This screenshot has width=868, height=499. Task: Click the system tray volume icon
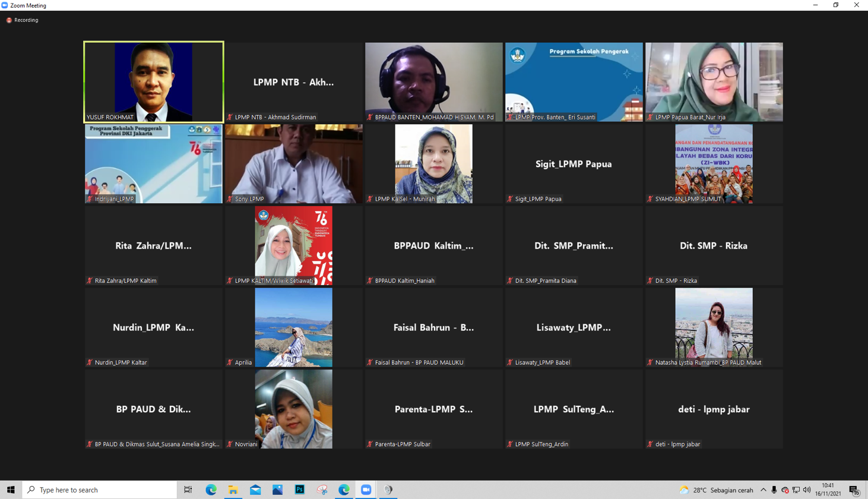tap(807, 490)
